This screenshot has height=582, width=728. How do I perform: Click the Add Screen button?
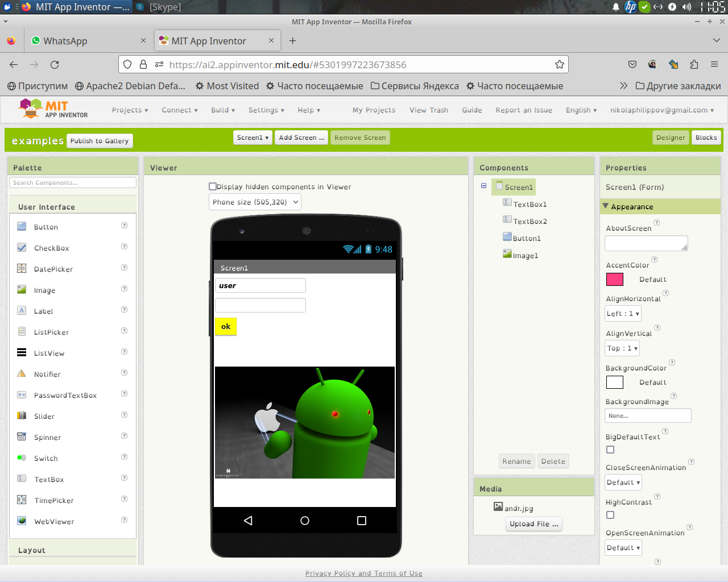pos(301,138)
